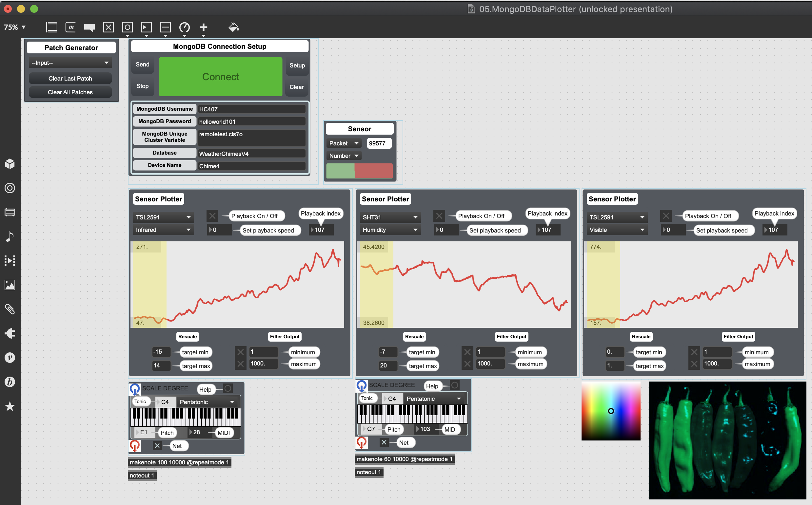
Task: Expand SHT31 sensor type dropdown middle plotter
Action: pos(388,216)
